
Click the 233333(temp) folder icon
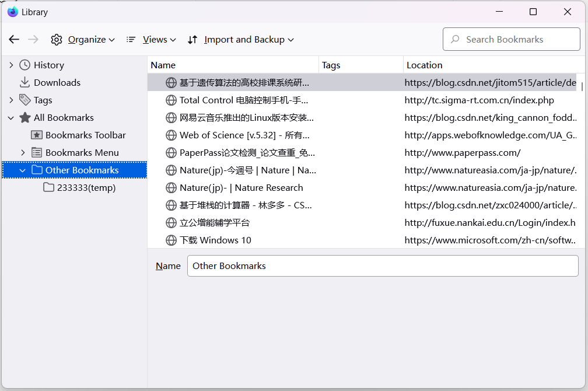coord(49,187)
